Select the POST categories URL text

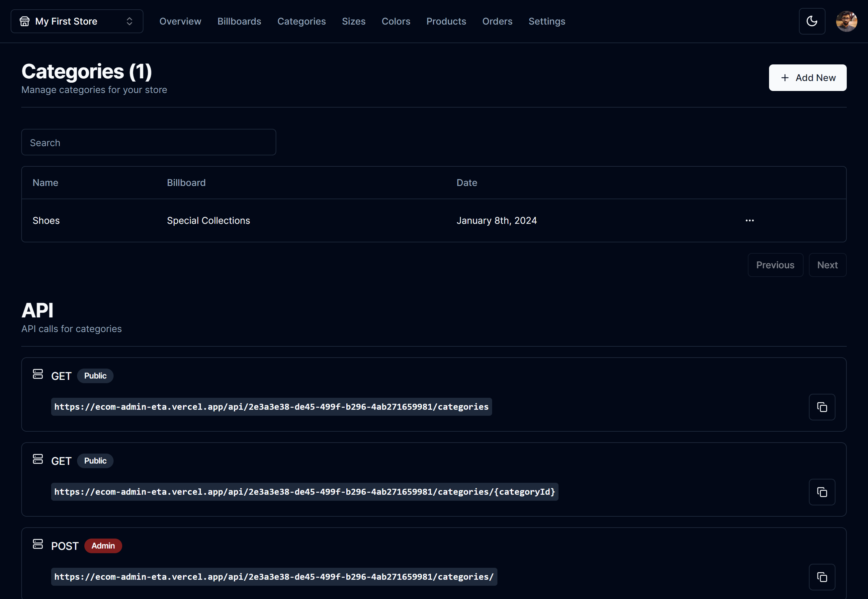tap(274, 577)
